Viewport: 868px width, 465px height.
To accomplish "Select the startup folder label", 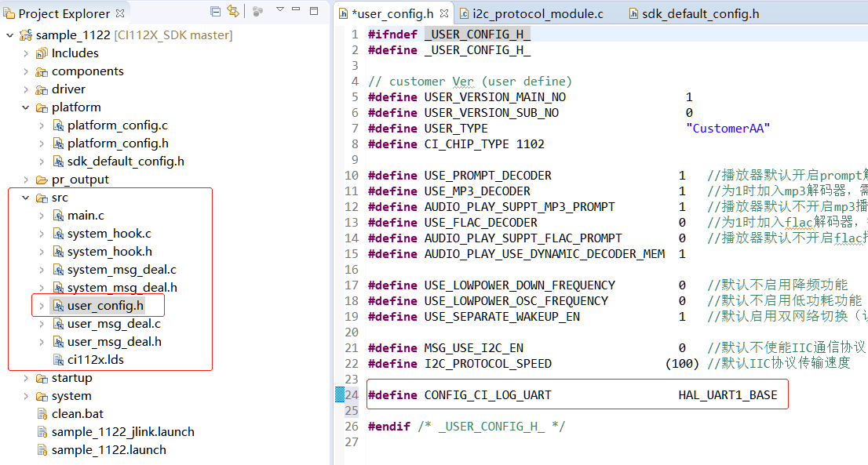I will coord(72,378).
